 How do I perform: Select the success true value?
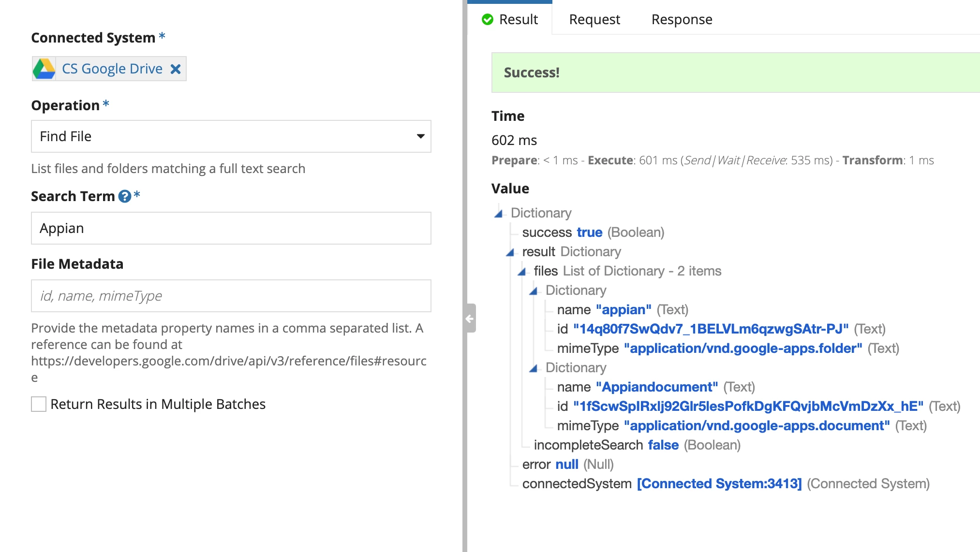590,232
